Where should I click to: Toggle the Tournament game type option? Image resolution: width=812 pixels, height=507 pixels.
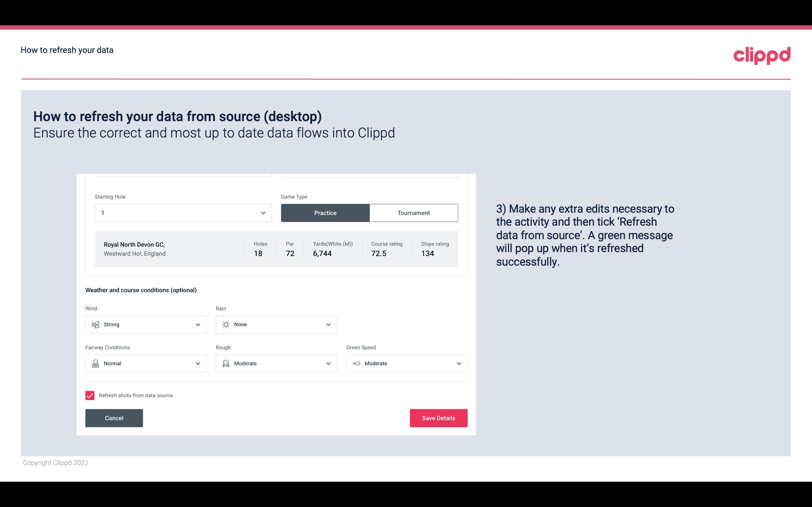click(413, 213)
